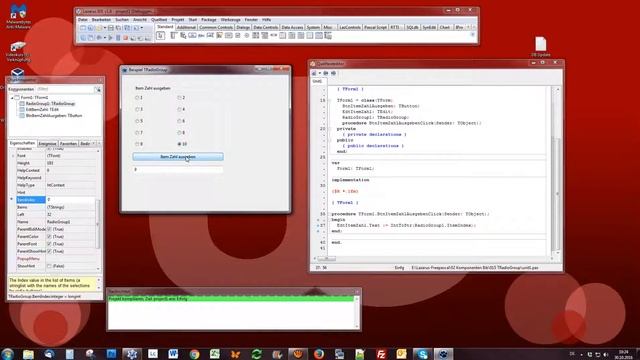The height and width of the screenshot is (360, 640).
Task: Select radio button 1 in form
Action: click(137, 98)
